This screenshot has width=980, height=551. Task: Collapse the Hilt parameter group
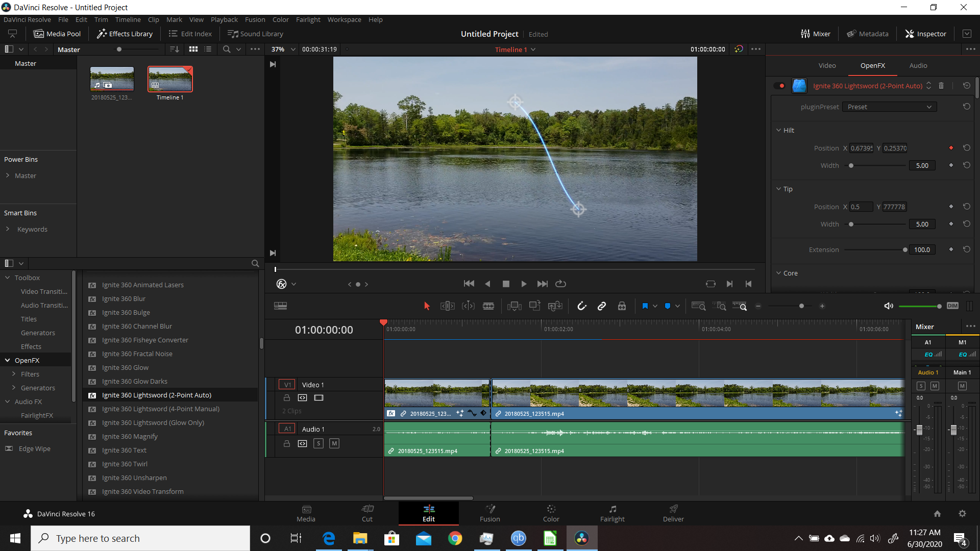(779, 130)
